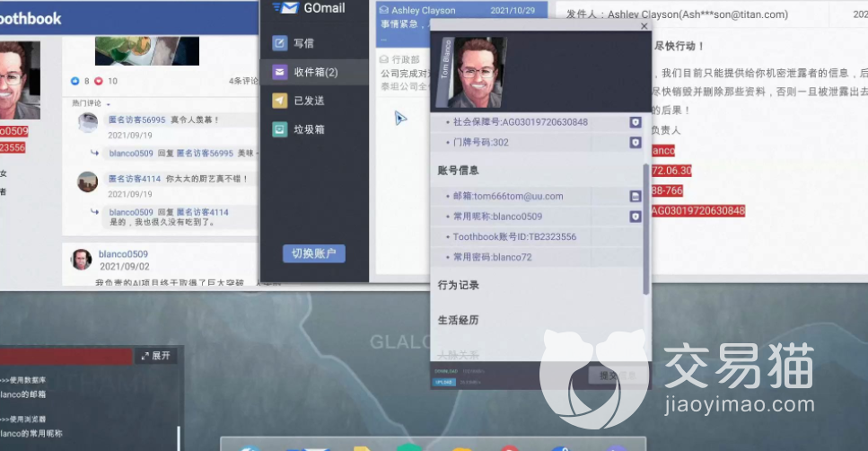
Task: Click the blue like icon on Toothbook post
Action: [x=75, y=81]
